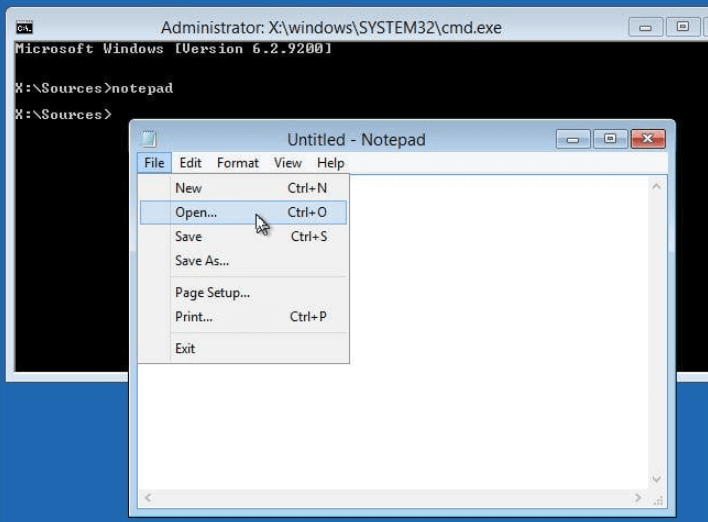Choose Save in the File menu
Viewport: 708px width, 522px height.
(x=243, y=236)
